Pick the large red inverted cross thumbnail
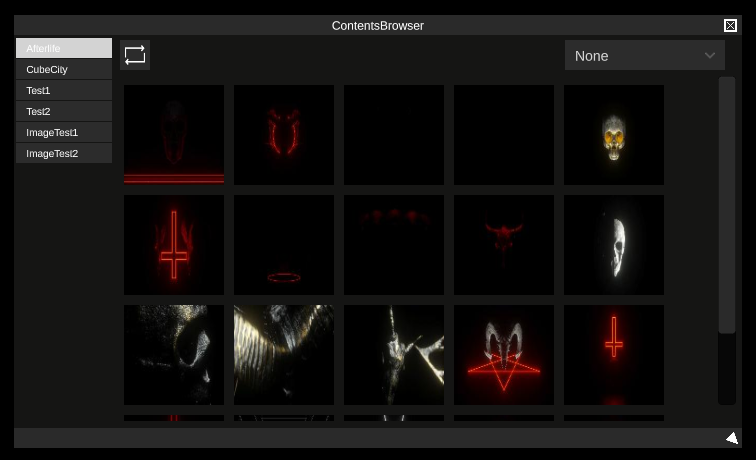This screenshot has height=460, width=756. coord(174,245)
